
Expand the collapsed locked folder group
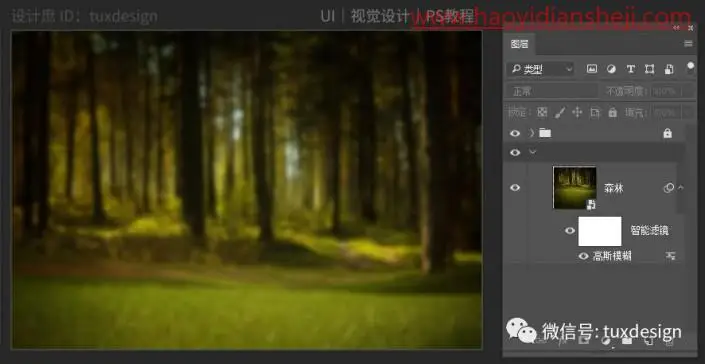[x=532, y=133]
